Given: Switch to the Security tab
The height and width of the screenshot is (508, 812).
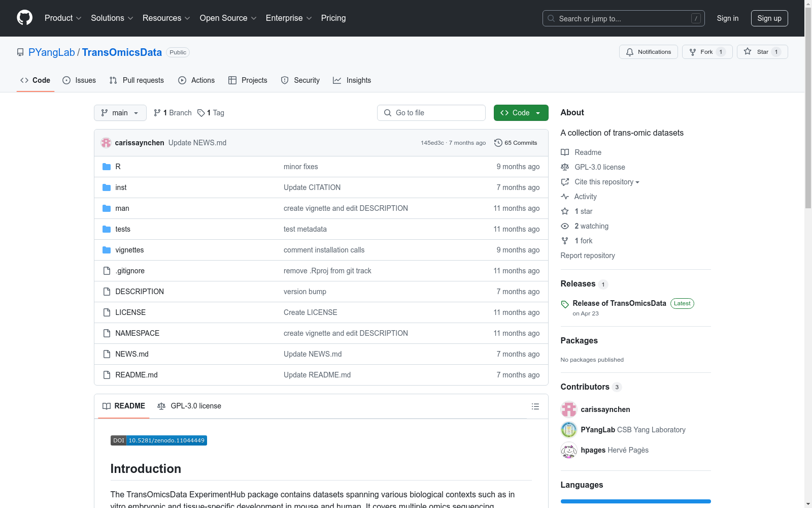Looking at the screenshot, I should [300, 80].
